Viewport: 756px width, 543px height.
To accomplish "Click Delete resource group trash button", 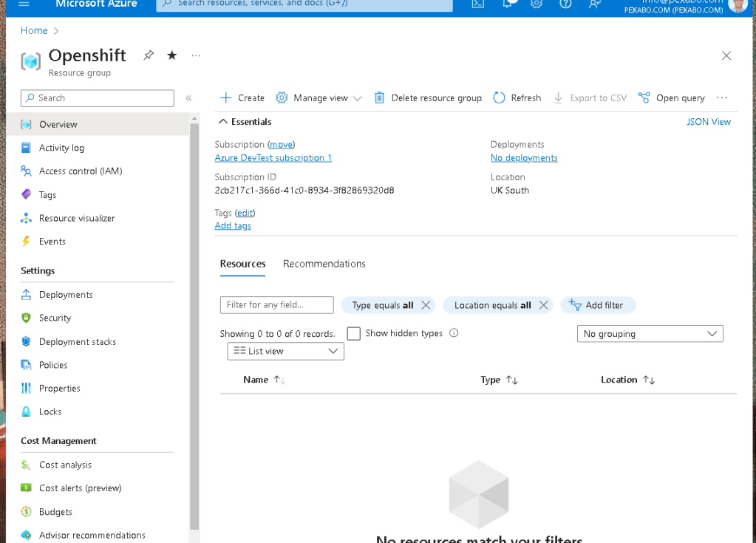I will tap(428, 98).
